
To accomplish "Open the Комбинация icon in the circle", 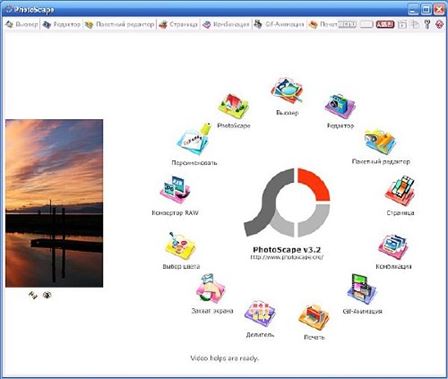I will click(393, 247).
